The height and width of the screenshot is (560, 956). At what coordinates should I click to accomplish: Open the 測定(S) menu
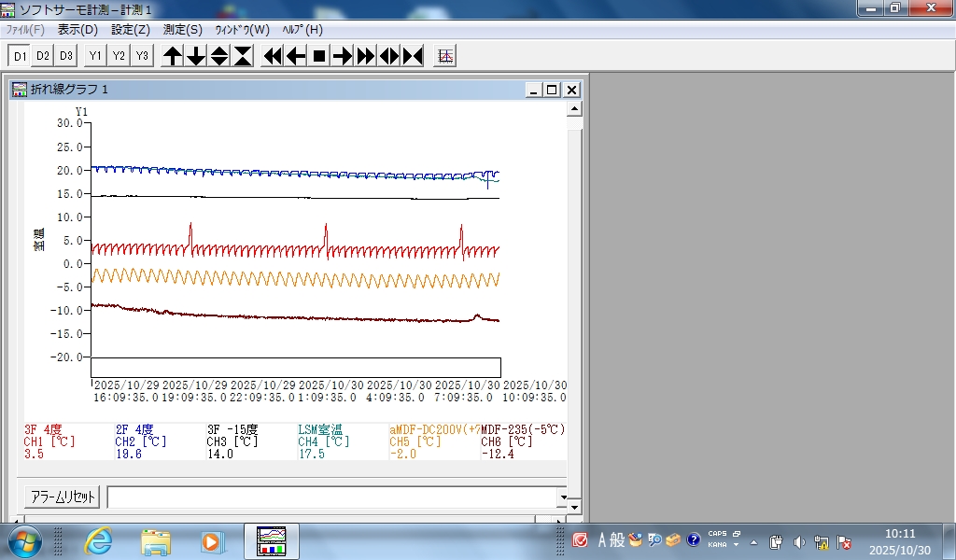click(182, 30)
